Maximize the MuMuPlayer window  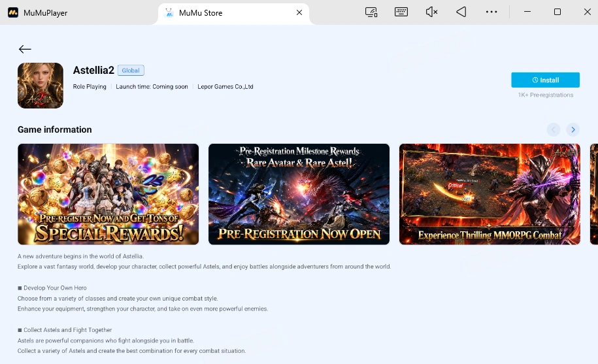(557, 12)
